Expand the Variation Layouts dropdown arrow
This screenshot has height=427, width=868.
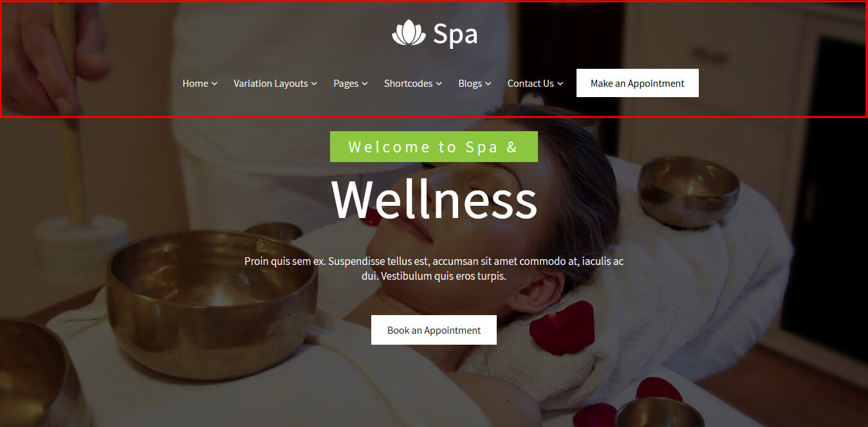315,84
